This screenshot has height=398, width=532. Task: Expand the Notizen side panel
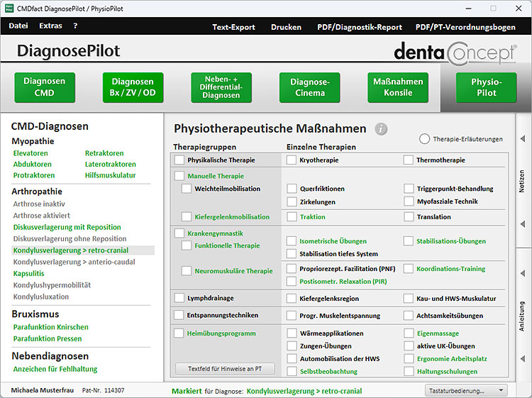click(x=523, y=181)
